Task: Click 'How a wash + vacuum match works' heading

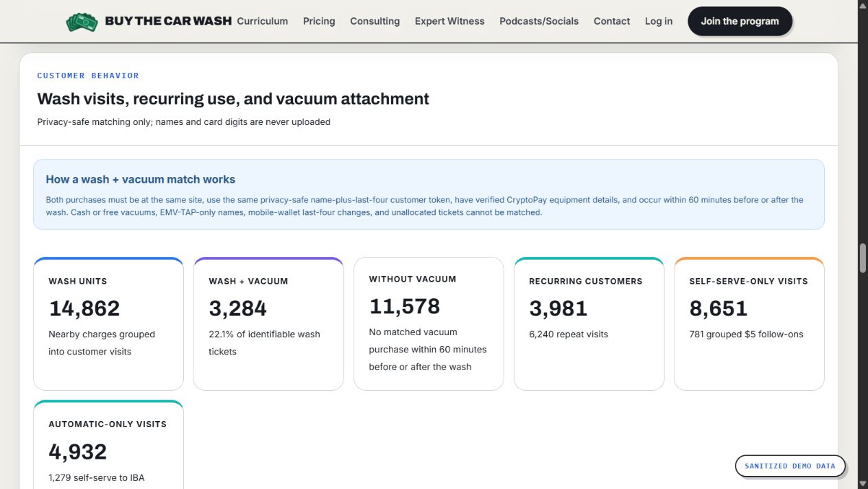Action: pyautogui.click(x=141, y=179)
